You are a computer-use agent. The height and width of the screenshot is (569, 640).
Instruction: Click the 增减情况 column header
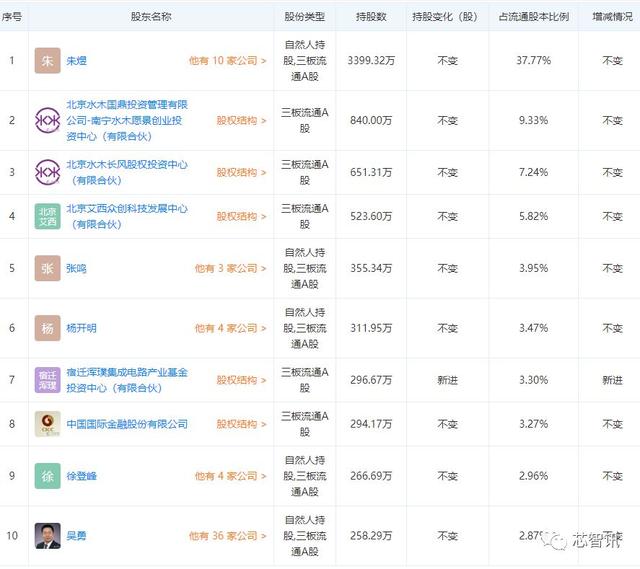(612, 17)
